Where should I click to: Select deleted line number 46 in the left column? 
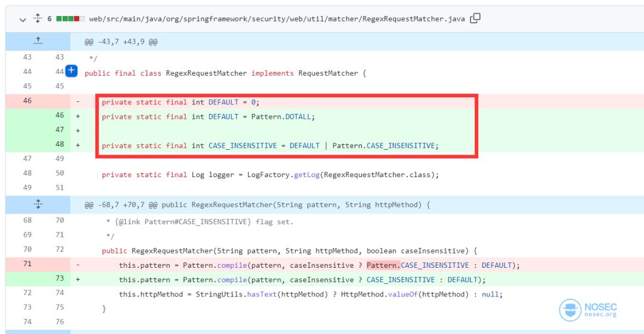(x=27, y=101)
